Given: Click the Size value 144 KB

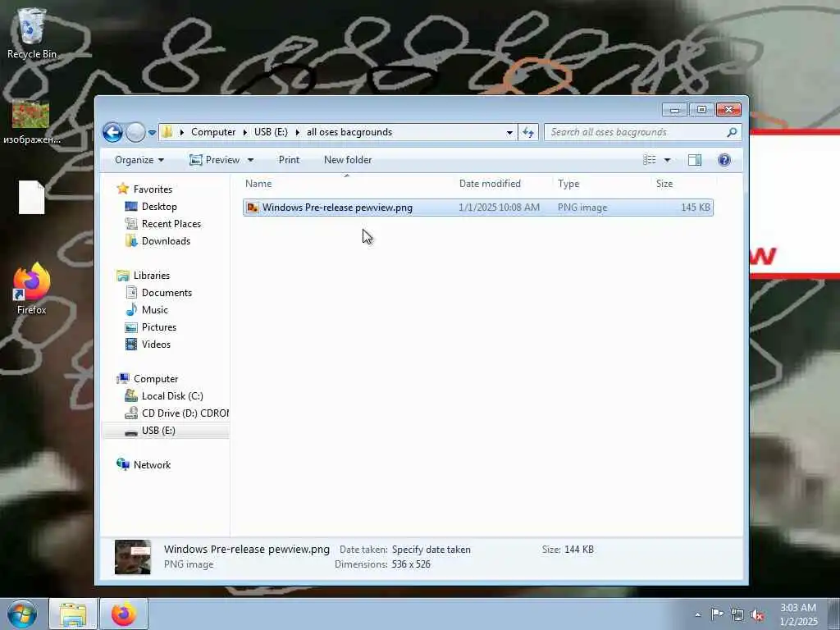Looking at the screenshot, I should click(x=579, y=550).
